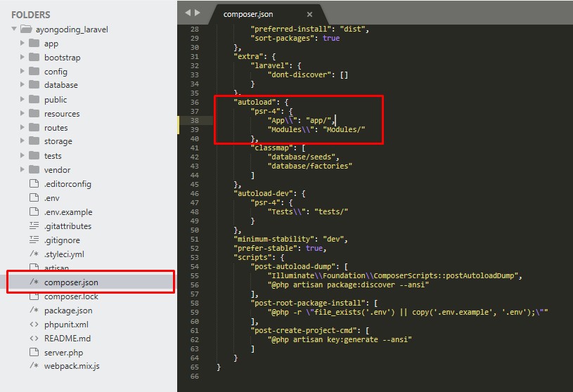Click the "Modules\\" key on line 39
The height and width of the screenshot is (392, 573).
tap(291, 129)
